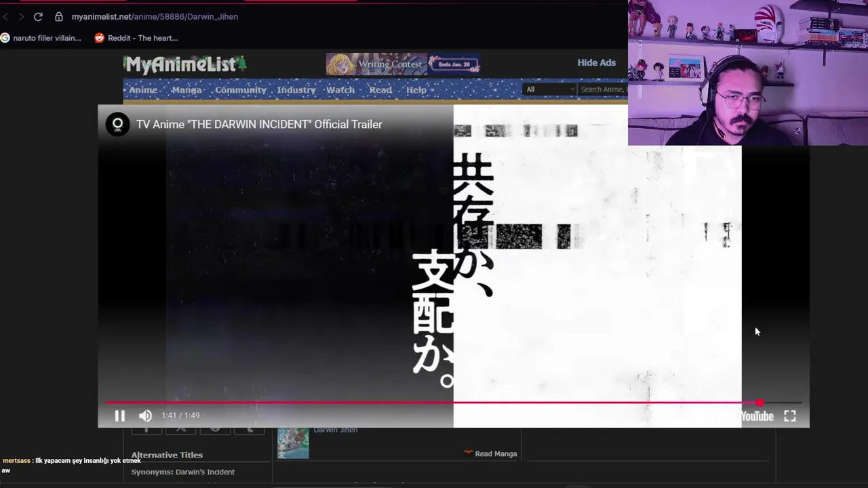Open the 'naruto filler villain' bookmark
Screen dimensions: 868x488
tap(41, 38)
